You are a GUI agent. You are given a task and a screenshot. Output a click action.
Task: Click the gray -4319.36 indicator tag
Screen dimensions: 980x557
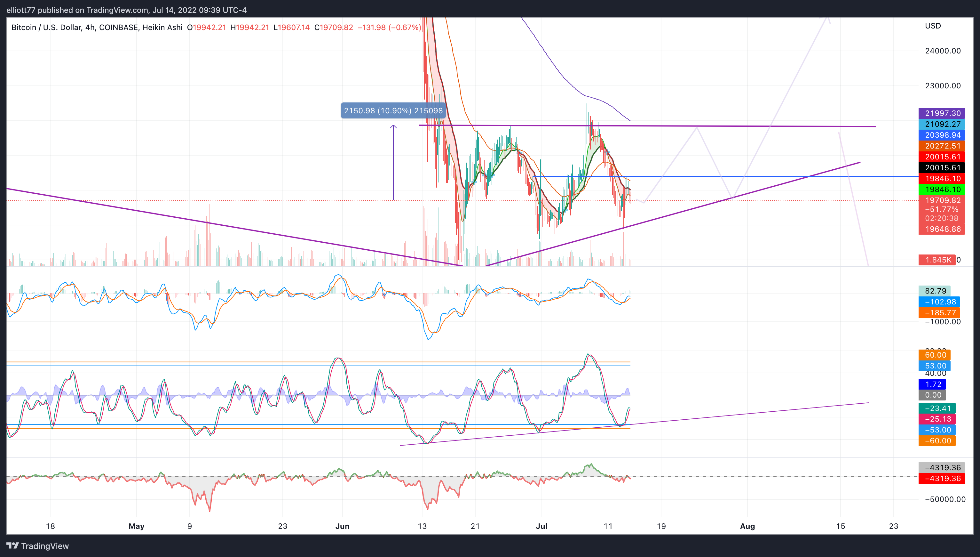pyautogui.click(x=942, y=467)
